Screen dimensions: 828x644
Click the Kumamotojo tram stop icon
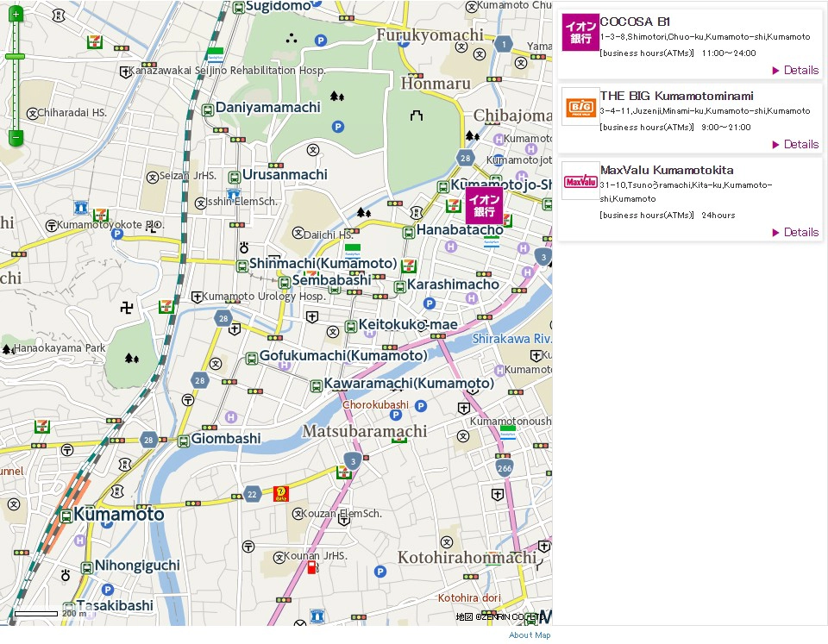point(443,187)
